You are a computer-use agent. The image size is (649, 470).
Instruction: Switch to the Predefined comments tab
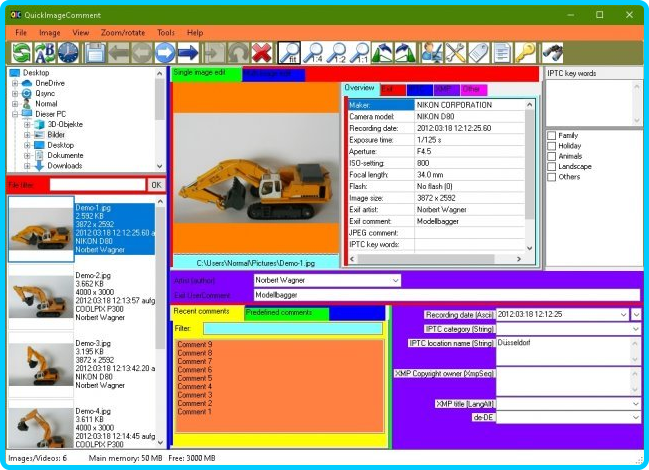[286, 313]
